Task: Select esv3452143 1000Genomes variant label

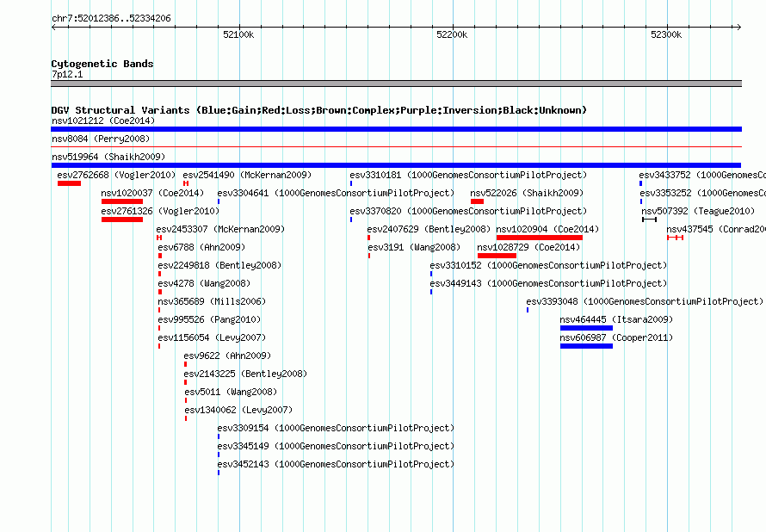Action: click(x=336, y=464)
